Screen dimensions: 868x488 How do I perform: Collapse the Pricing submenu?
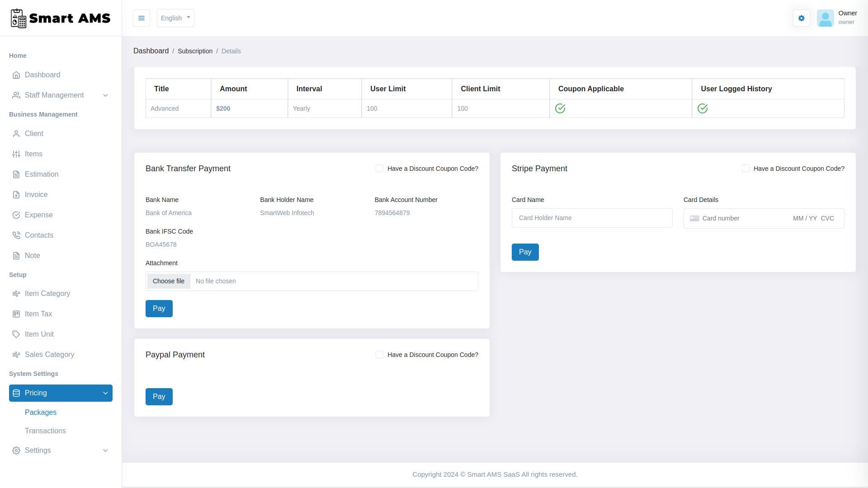(x=60, y=393)
